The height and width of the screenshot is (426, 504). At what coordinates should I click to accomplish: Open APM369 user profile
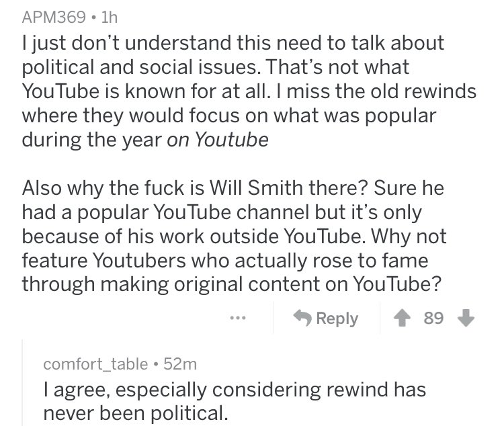pyautogui.click(x=54, y=17)
